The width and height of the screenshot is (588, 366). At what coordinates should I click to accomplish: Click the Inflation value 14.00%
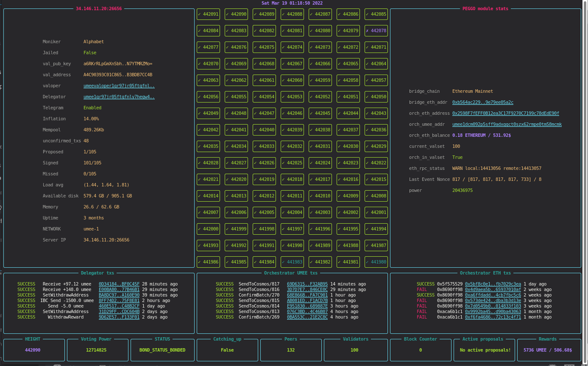tap(91, 119)
